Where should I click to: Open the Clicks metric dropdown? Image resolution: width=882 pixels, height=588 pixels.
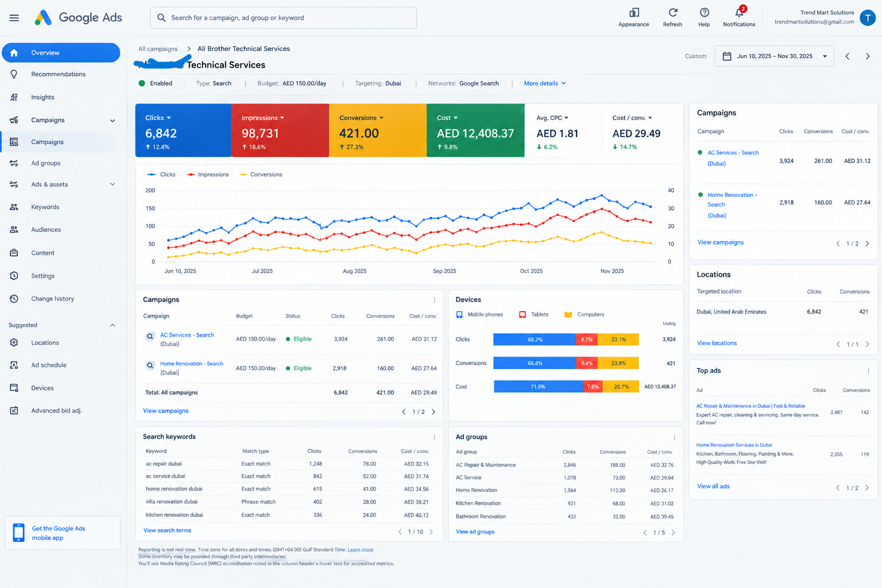[x=158, y=118]
